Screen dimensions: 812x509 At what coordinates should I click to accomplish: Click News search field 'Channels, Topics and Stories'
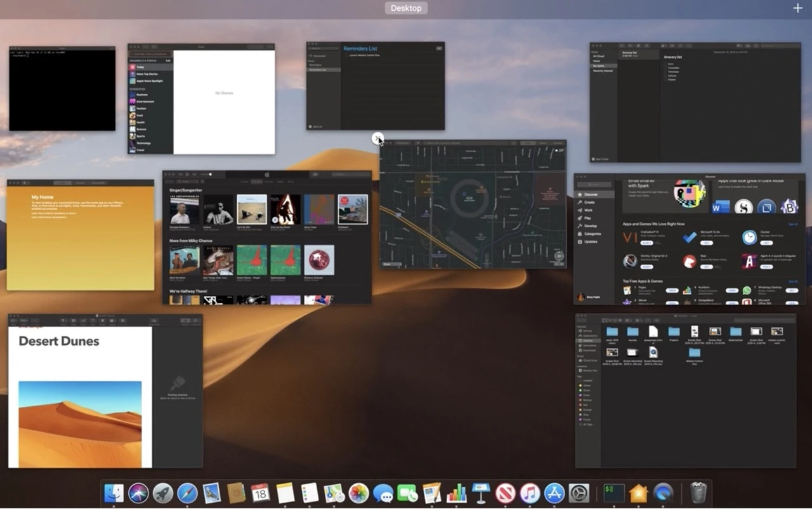(x=150, y=54)
